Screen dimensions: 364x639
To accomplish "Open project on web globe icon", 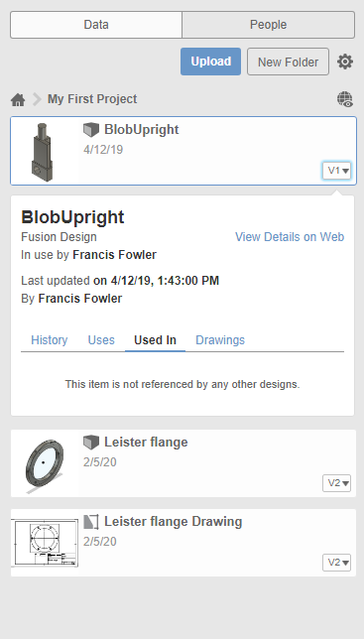I will coord(345,99).
